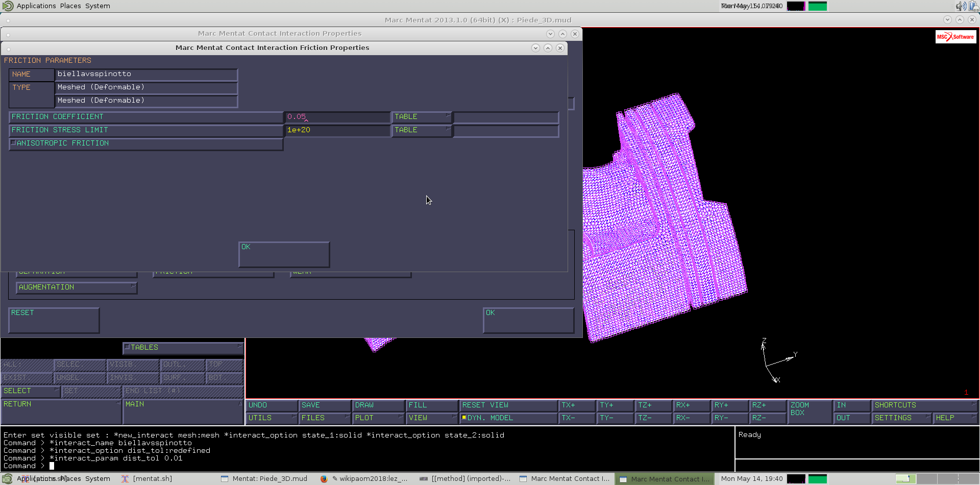Screen dimensions: 980x485
Task: Expand the Utils menu
Action: 272,418
